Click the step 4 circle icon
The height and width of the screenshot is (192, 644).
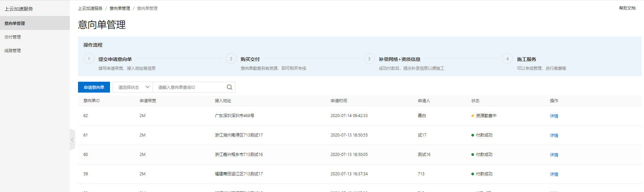click(507, 59)
